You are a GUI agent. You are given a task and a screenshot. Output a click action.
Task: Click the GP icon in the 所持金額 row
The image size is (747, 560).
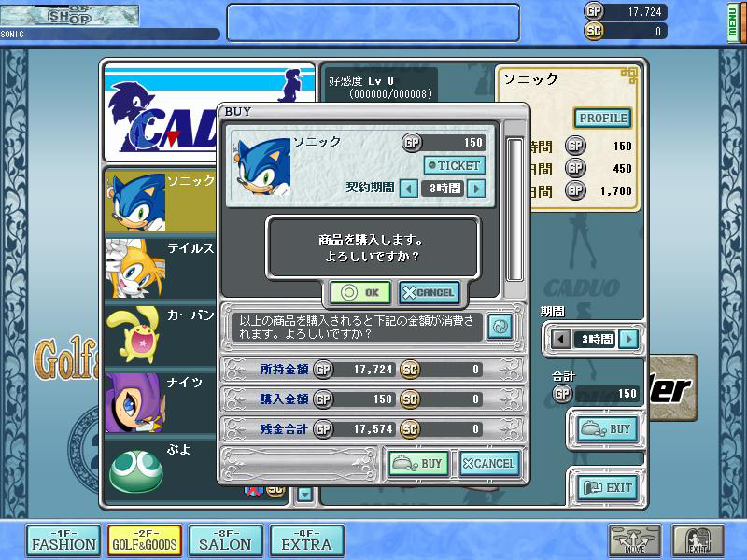pos(322,369)
